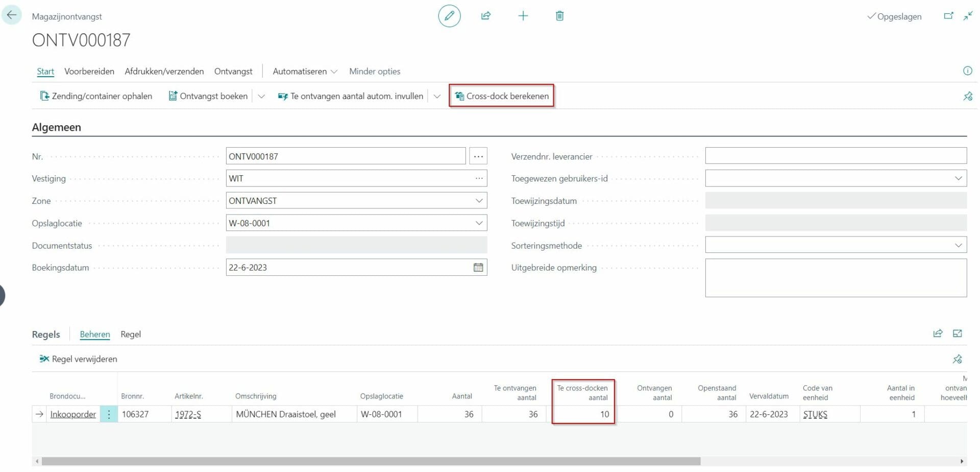The height and width of the screenshot is (472, 980).
Task: Click Zending/container ophalen
Action: [96, 96]
